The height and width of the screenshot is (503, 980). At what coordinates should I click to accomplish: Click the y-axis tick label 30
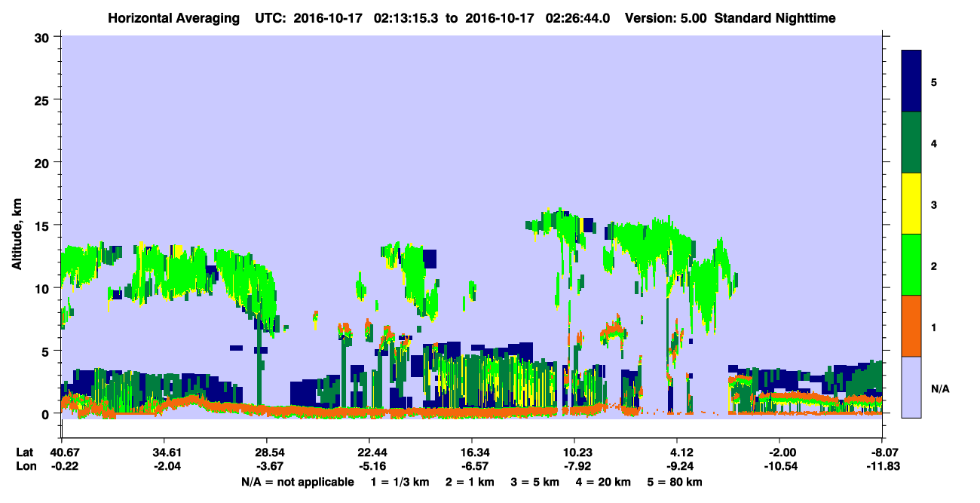click(x=44, y=36)
